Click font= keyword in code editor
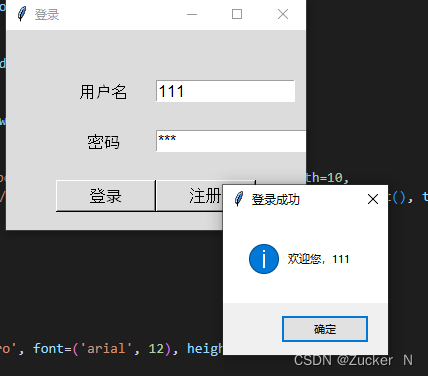Screen dimensions: 428x376 pos(52,349)
